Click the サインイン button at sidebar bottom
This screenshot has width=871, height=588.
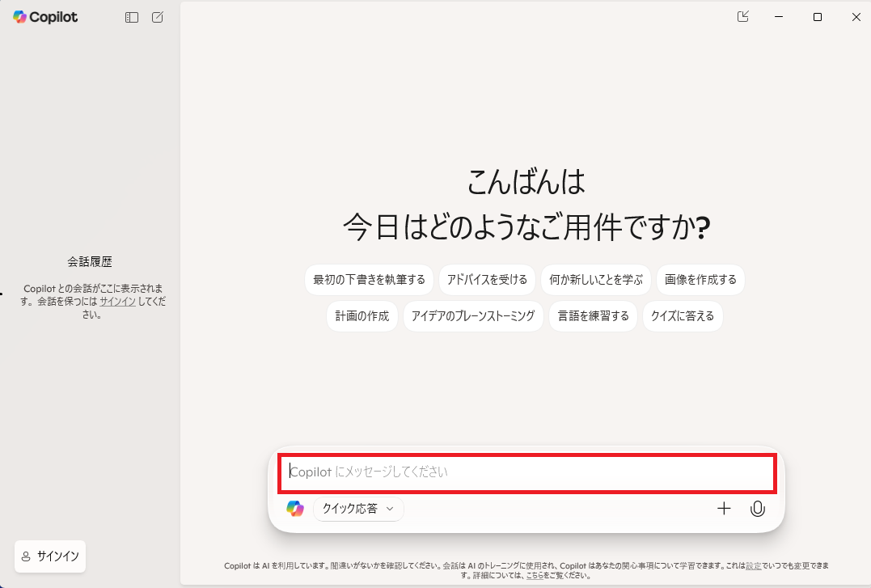point(50,556)
